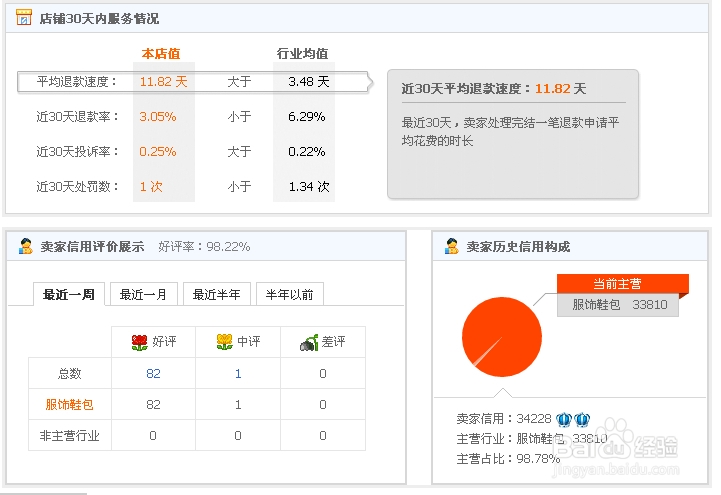Select the 平均退款速度 row
Viewport: 721px width, 495px height.
(193, 82)
